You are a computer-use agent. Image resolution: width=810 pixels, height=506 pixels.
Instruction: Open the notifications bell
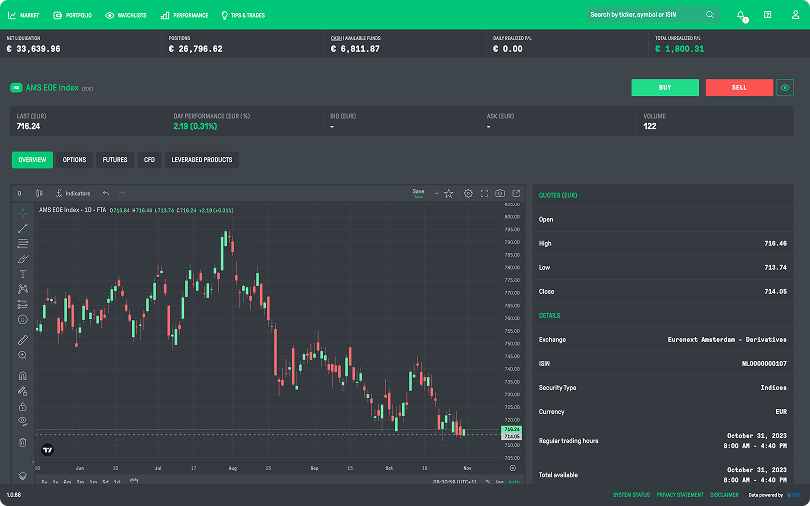[x=741, y=15]
